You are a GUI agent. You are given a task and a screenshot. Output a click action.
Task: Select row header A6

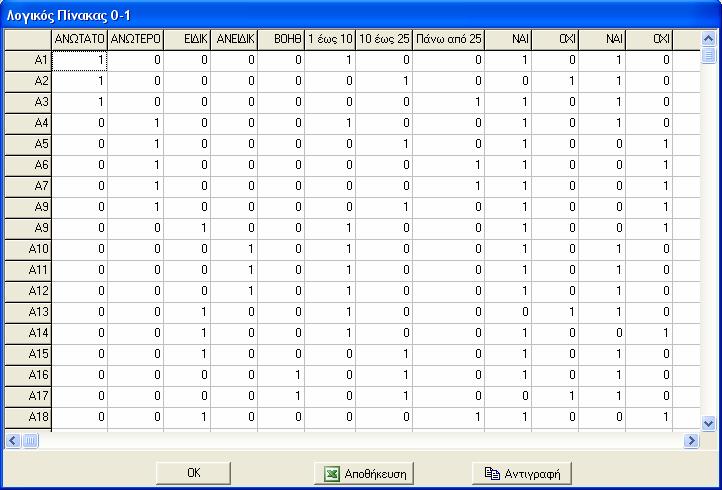pos(28,166)
